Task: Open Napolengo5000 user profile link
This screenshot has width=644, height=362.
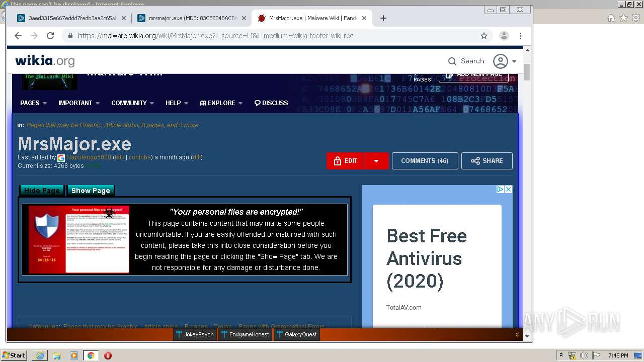Action: [x=89, y=157]
